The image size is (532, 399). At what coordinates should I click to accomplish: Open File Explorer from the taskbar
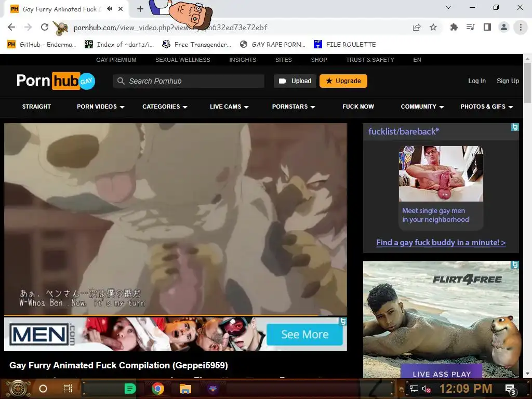(x=185, y=389)
